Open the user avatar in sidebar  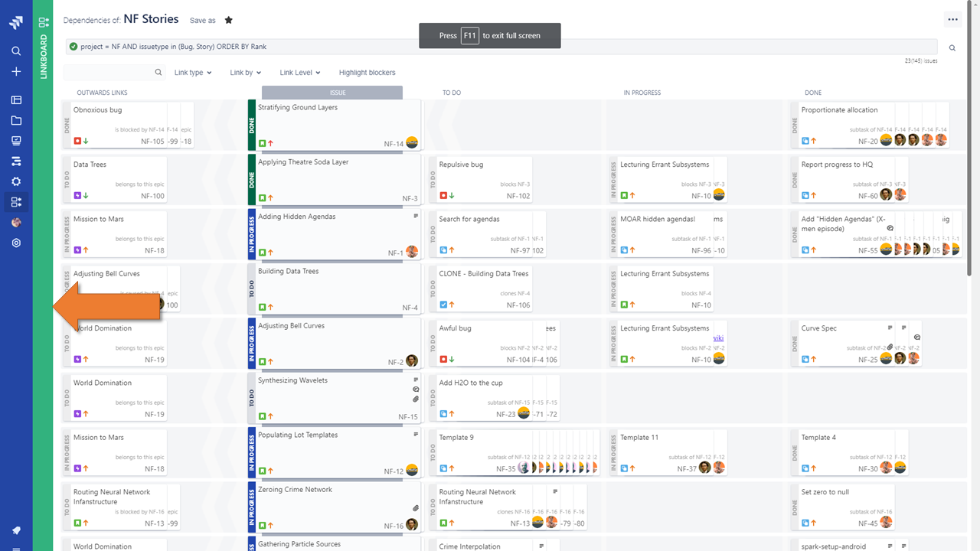16,223
